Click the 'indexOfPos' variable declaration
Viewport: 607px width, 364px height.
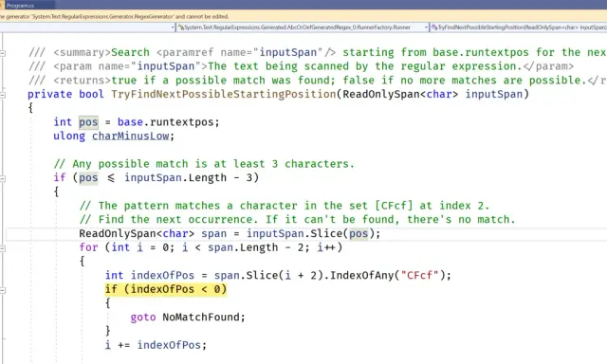[162, 276]
